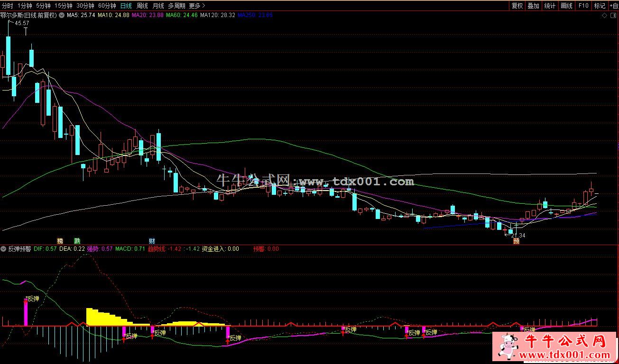Click the 财 financial marker icon
Image resolution: width=619 pixels, height=364 pixels.
click(152, 241)
